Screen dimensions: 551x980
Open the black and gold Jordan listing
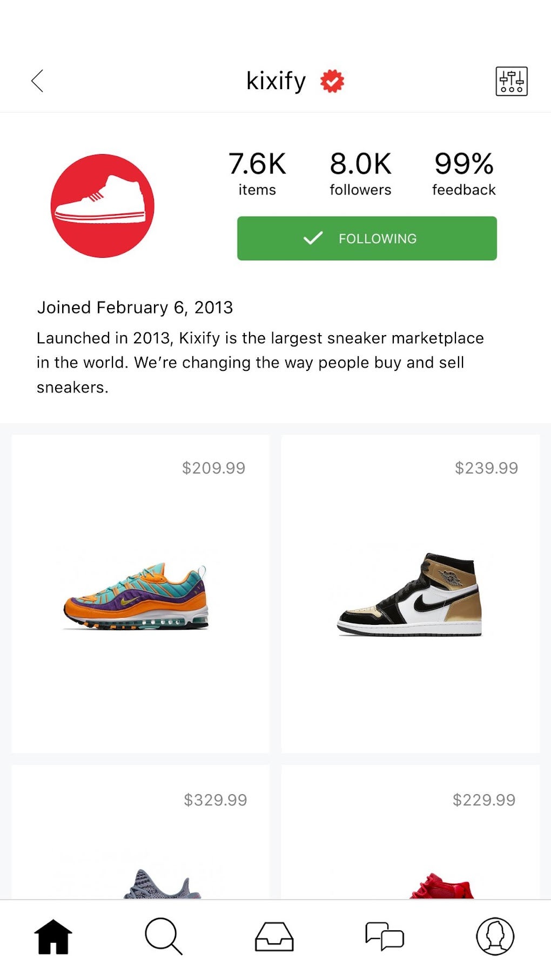[x=410, y=595]
